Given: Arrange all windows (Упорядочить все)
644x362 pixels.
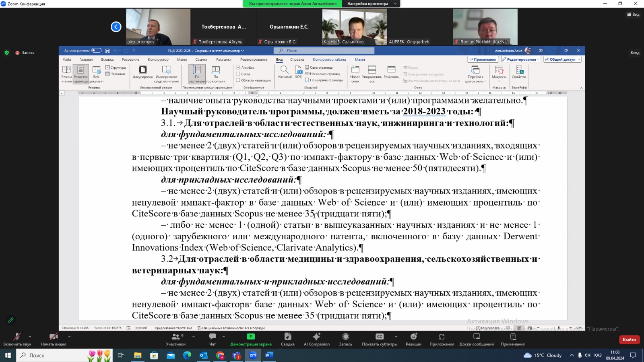Looking at the screenshot, I should (372, 74).
